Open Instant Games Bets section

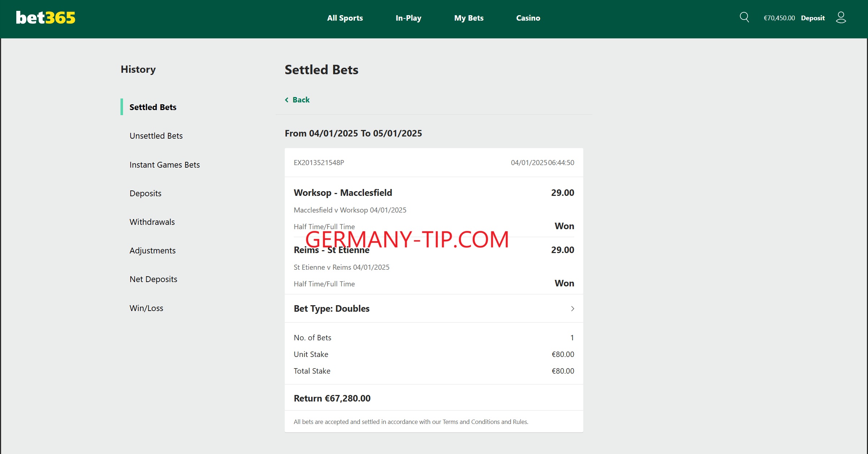click(x=164, y=164)
